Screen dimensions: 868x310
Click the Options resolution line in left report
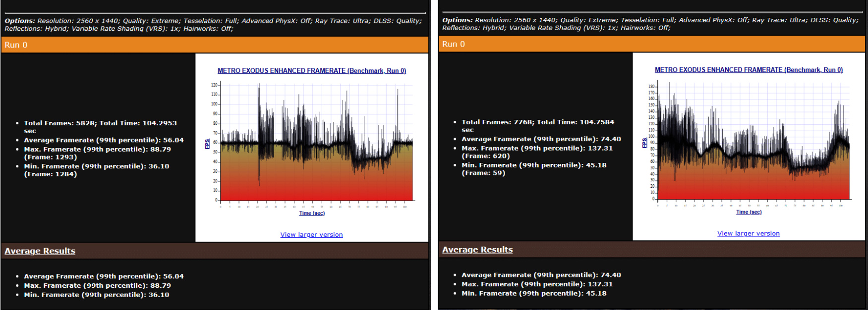213,21
